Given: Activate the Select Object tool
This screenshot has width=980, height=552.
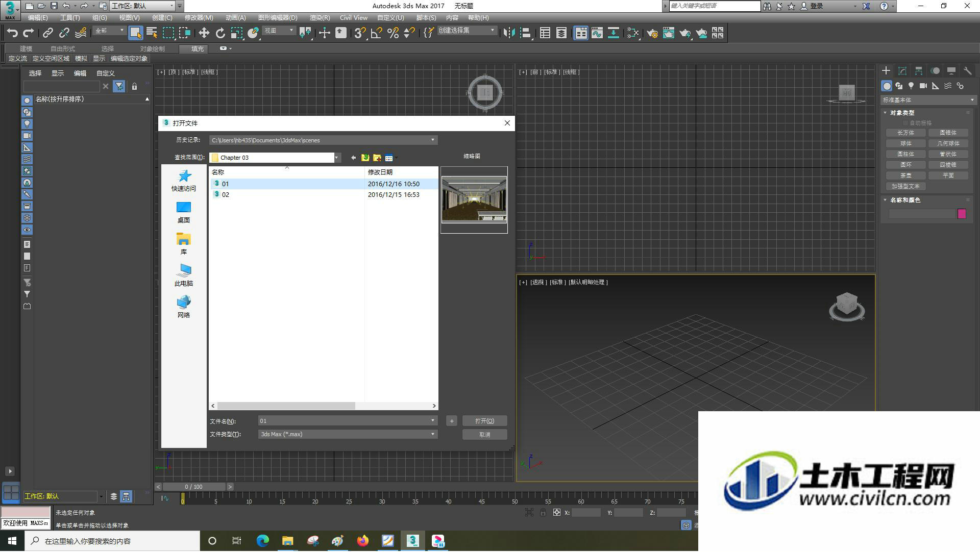Looking at the screenshot, I should (135, 33).
